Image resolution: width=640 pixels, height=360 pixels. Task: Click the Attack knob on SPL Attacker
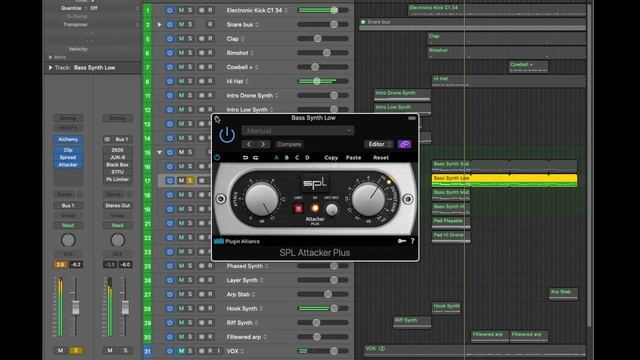pos(262,199)
